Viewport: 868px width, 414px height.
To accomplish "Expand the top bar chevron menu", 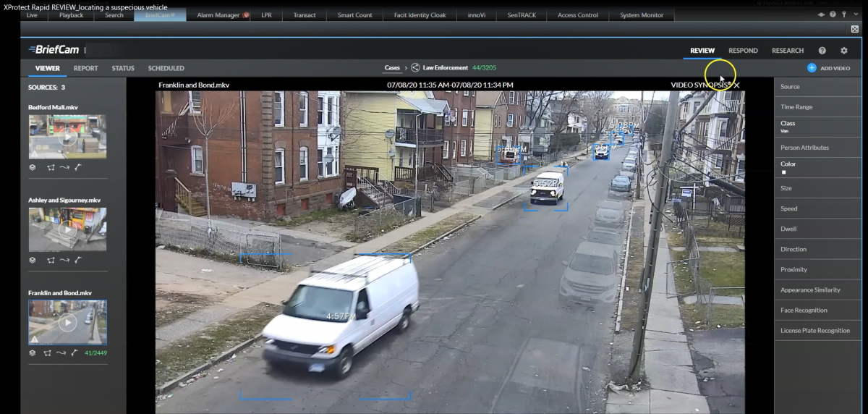I will pos(856,14).
